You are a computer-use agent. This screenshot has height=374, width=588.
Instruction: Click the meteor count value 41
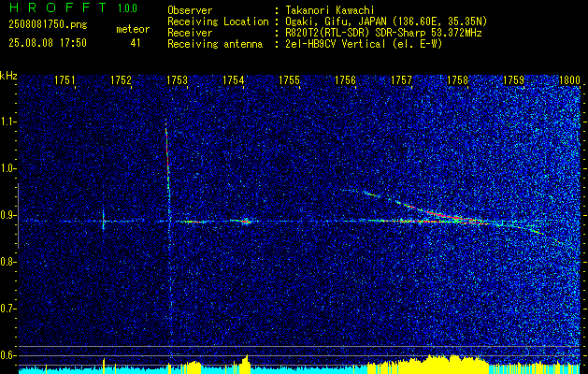click(135, 43)
